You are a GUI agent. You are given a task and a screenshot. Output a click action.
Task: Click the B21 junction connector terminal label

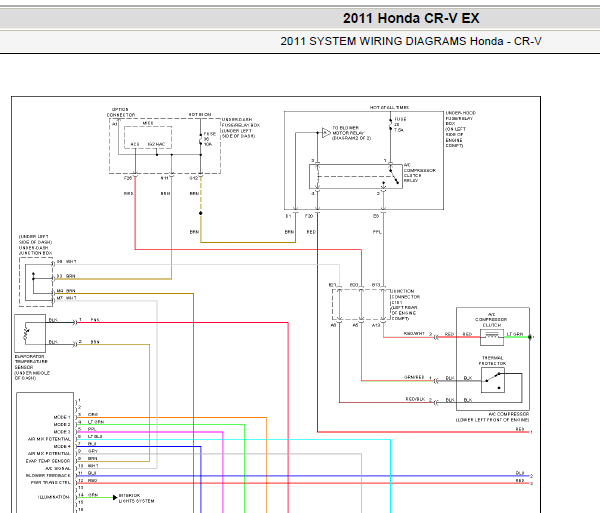click(332, 285)
